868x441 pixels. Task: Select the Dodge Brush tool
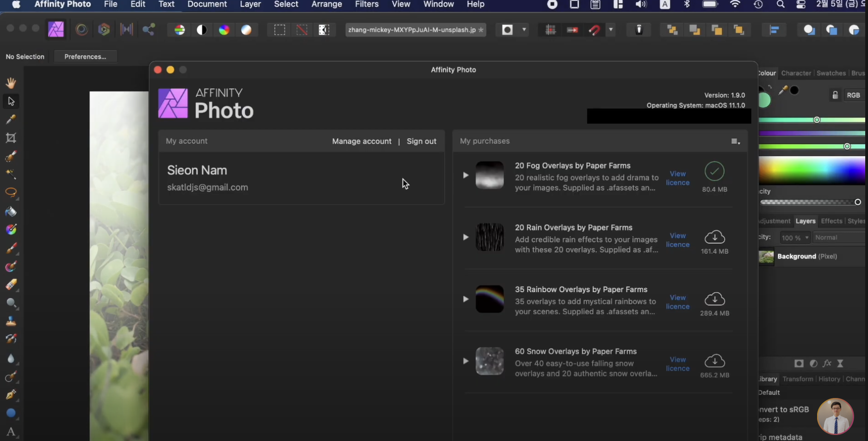pos(11,303)
